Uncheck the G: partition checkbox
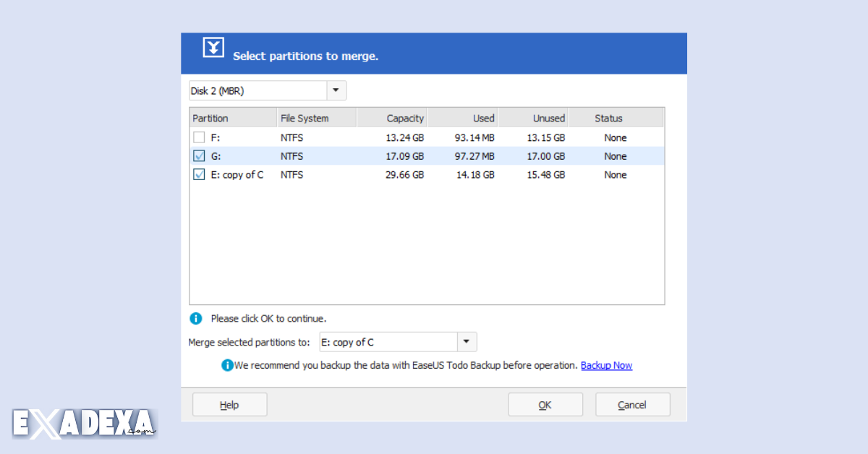The image size is (868, 454). (198, 155)
